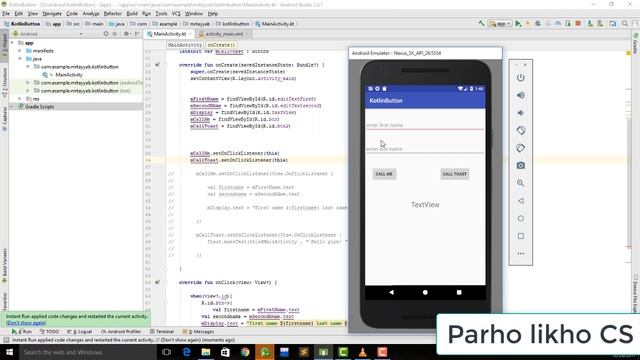This screenshot has height=360, width=640.
Task: Open File Explorer from the taskbar
Action: point(206,352)
